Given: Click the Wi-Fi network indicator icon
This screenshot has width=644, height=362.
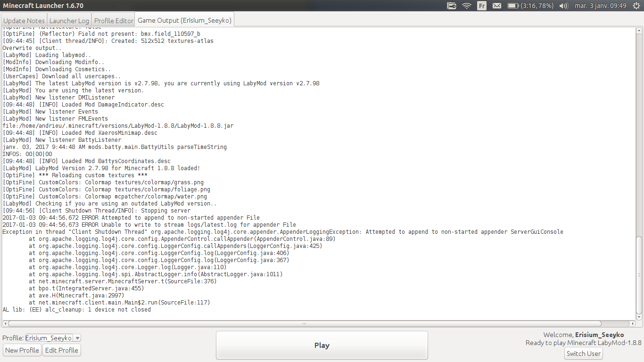Looking at the screenshot, I should (467, 6).
